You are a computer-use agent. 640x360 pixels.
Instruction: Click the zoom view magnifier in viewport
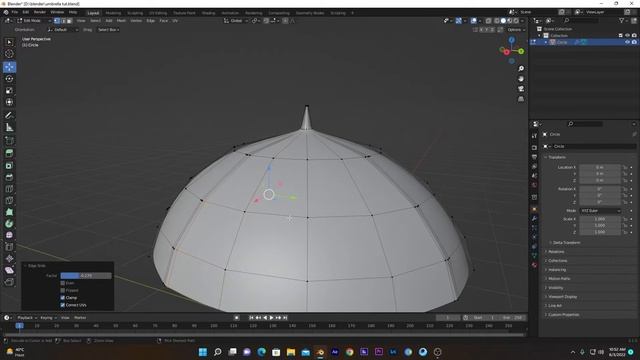521,69
